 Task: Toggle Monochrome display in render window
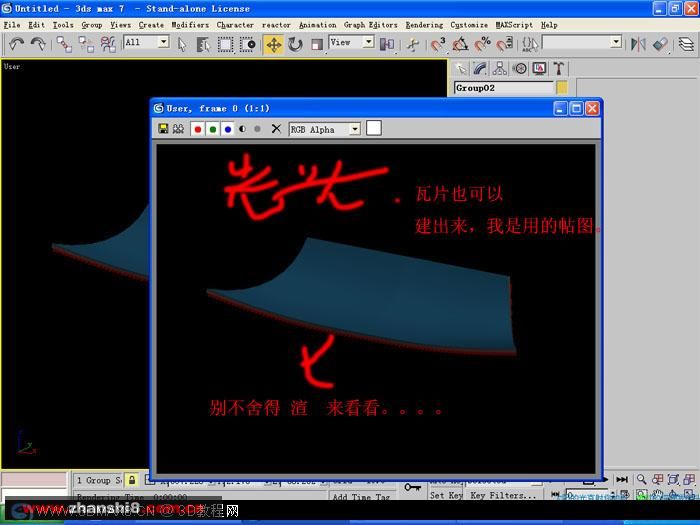(x=257, y=129)
